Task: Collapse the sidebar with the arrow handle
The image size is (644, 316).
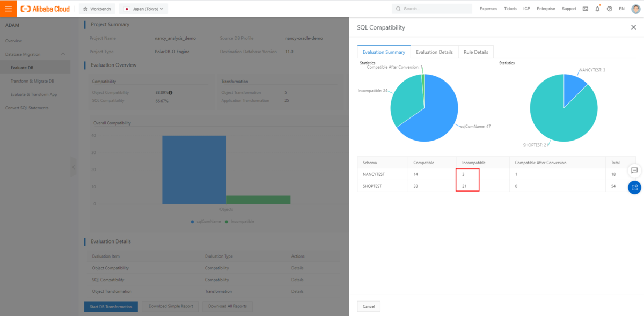Action: pyautogui.click(x=74, y=167)
